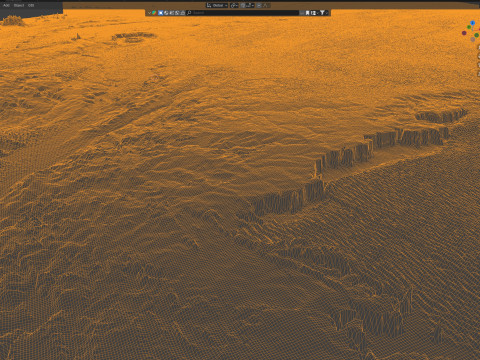
Task: Click the funnel filter icon
Action: 322,13
